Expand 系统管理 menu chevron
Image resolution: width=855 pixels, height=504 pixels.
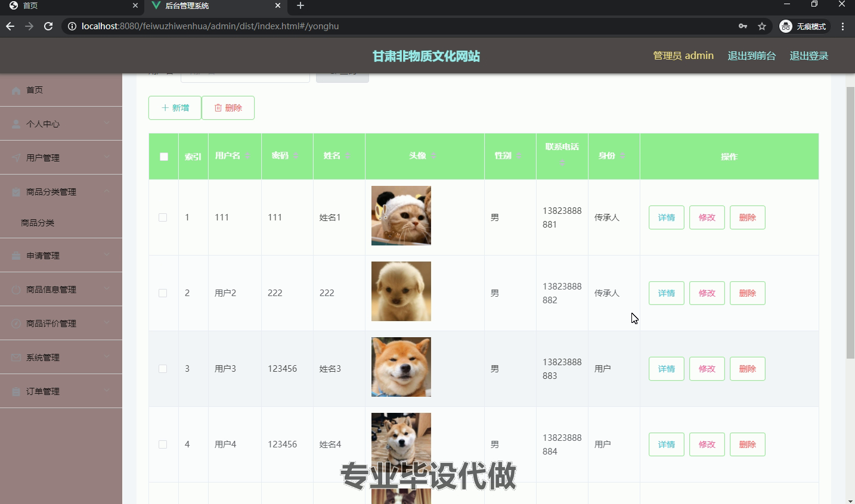point(107,357)
